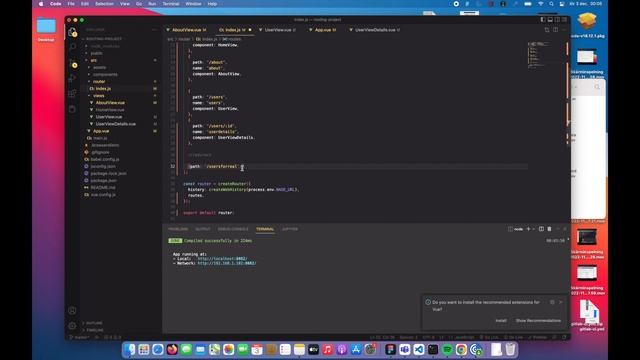Screen dimensions: 640x360
Task: Open the Debug Console panel tab
Action: [x=233, y=229]
